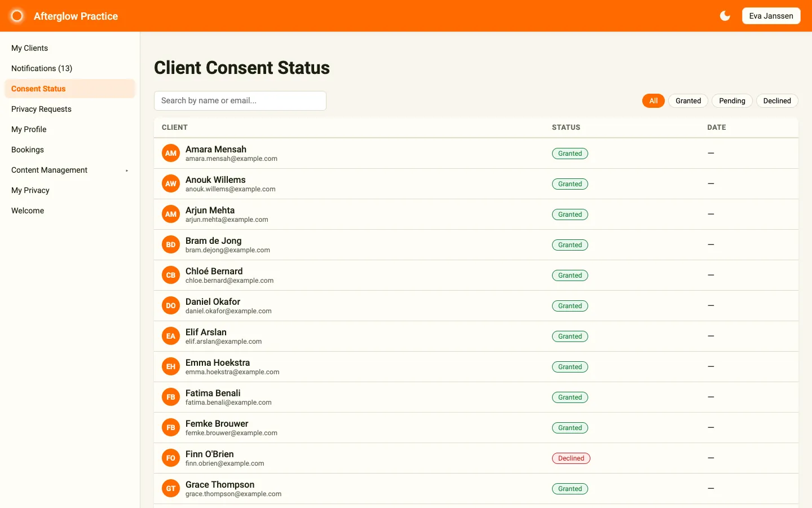812x508 pixels.
Task: Click Fatima Benali's FB avatar
Action: tap(171, 397)
